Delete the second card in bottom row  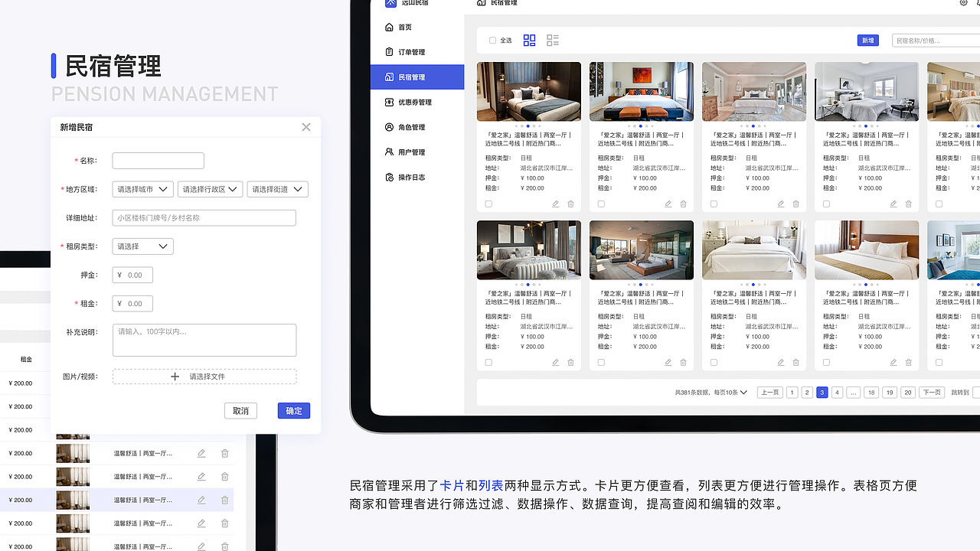pos(683,363)
